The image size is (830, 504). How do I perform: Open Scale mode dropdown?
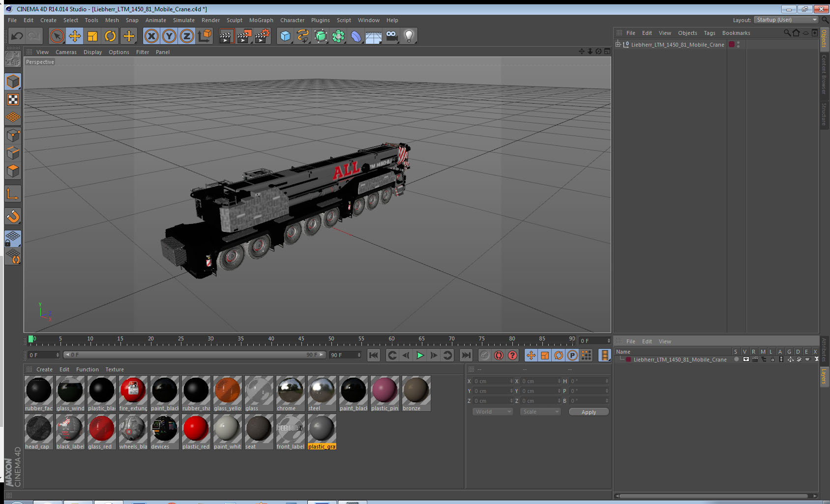pos(540,412)
